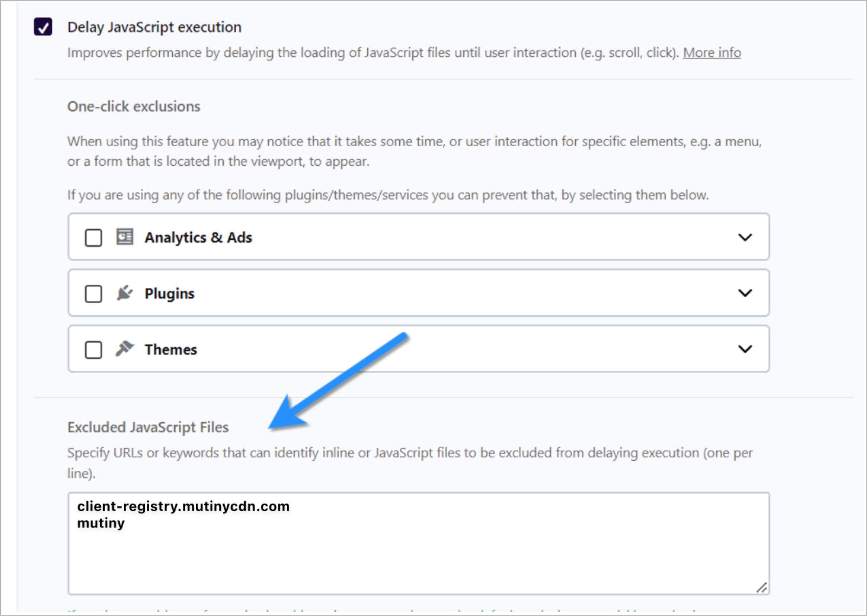Check the Plugins exclusion checkbox
Image resolution: width=867 pixels, height=616 pixels.
pos(93,294)
